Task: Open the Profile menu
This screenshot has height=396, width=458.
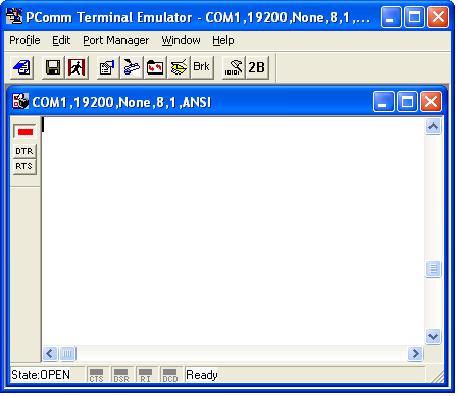Action: (x=25, y=40)
